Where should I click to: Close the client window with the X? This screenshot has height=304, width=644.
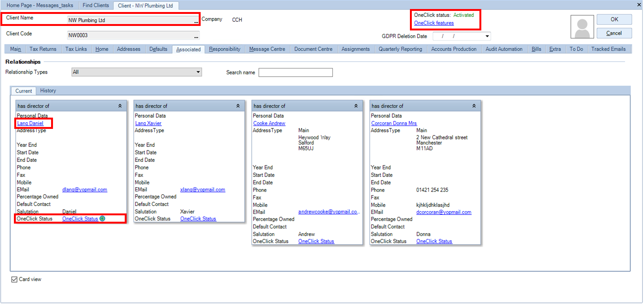tap(639, 5)
